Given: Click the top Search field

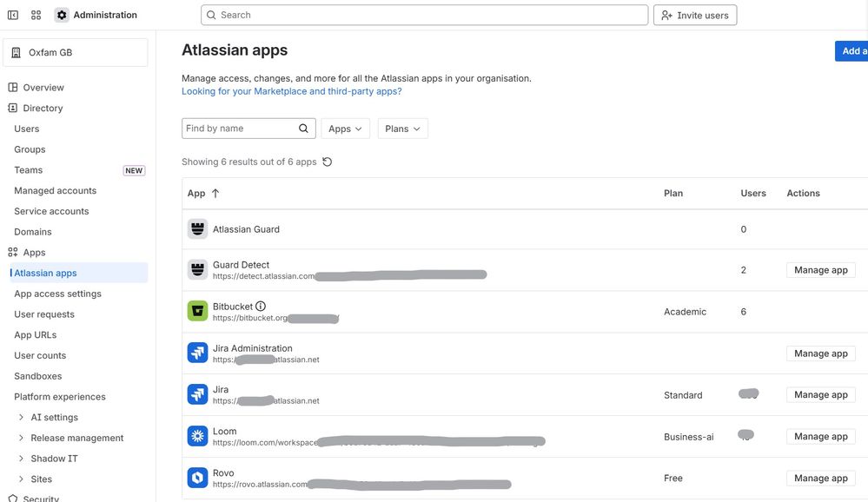Looking at the screenshot, I should point(424,15).
